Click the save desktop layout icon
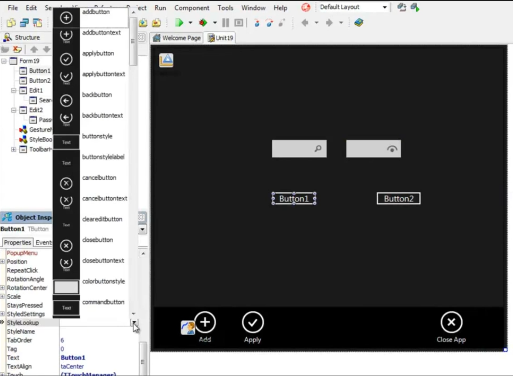The width and height of the screenshot is (513, 376). 402,7
